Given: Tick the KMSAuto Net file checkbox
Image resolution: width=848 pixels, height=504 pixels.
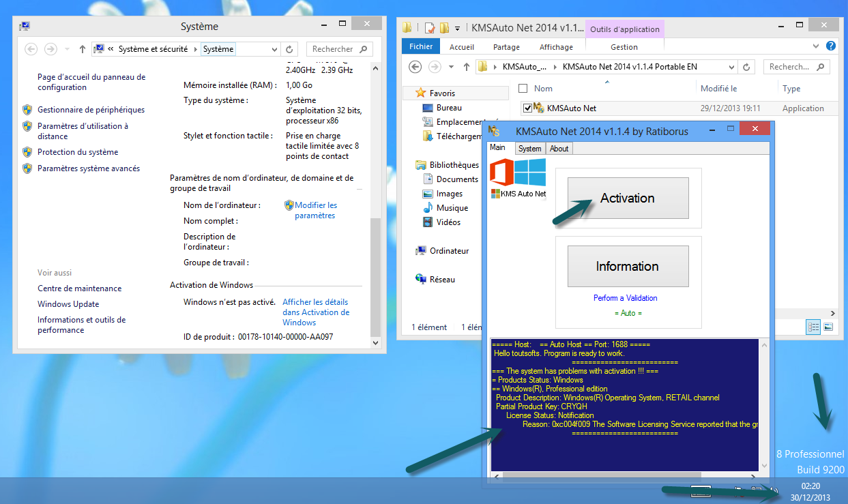Looking at the screenshot, I should [x=527, y=108].
